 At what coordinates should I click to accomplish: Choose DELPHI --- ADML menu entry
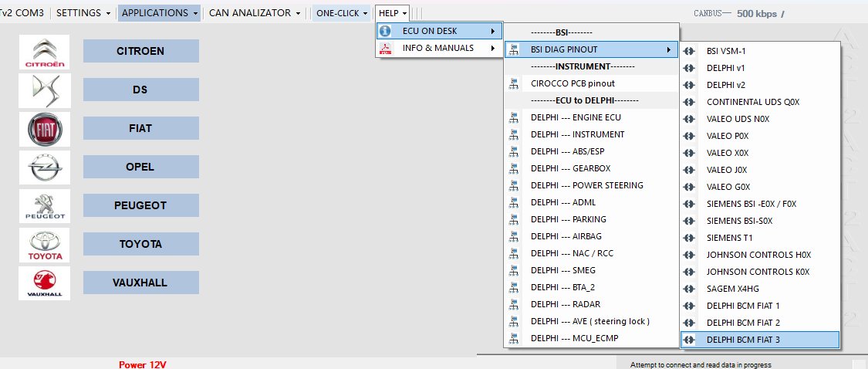click(591, 203)
